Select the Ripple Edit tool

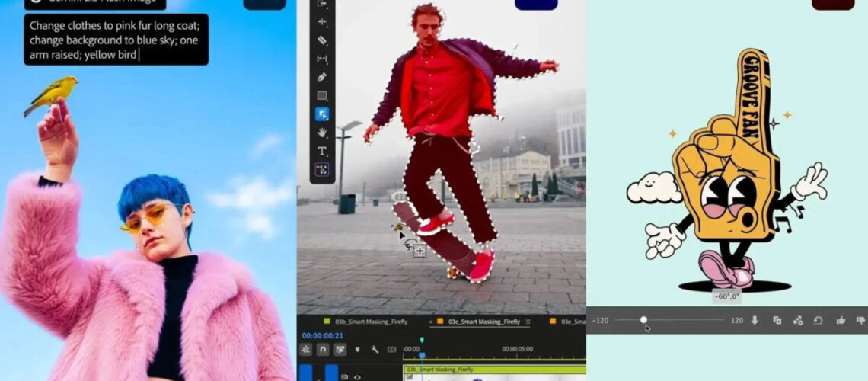(322, 22)
